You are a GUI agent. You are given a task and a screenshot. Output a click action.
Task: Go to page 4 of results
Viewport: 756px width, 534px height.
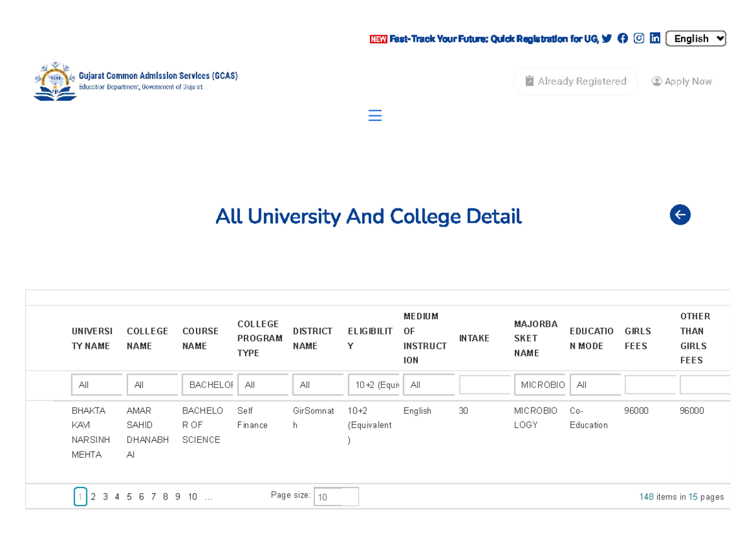[117, 497]
